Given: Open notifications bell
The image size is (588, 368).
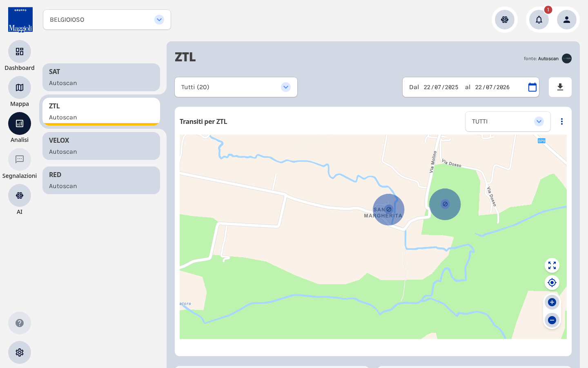Looking at the screenshot, I should tap(539, 20).
